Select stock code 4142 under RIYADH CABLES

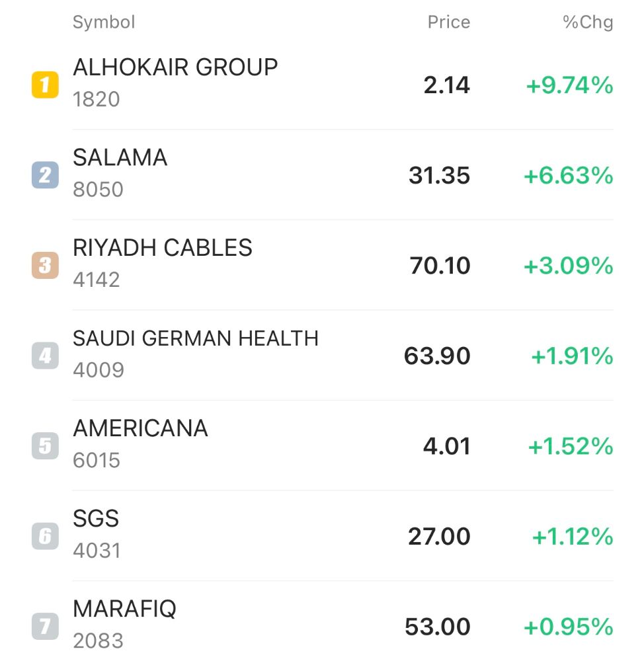click(97, 280)
